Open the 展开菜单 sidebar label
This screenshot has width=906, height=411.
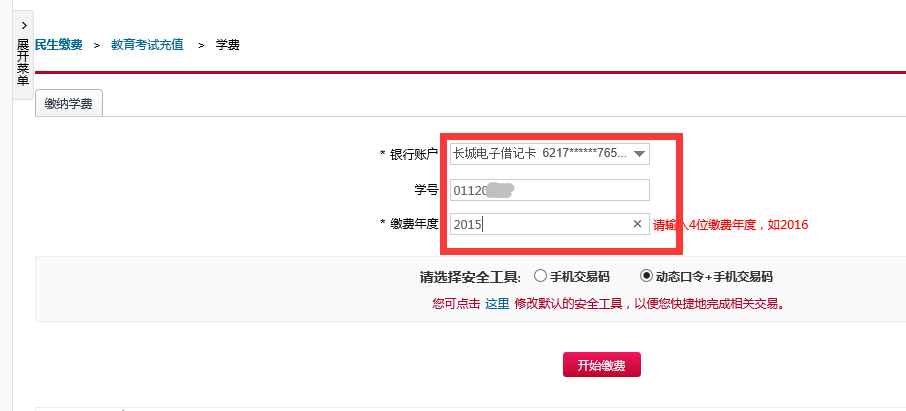point(23,62)
